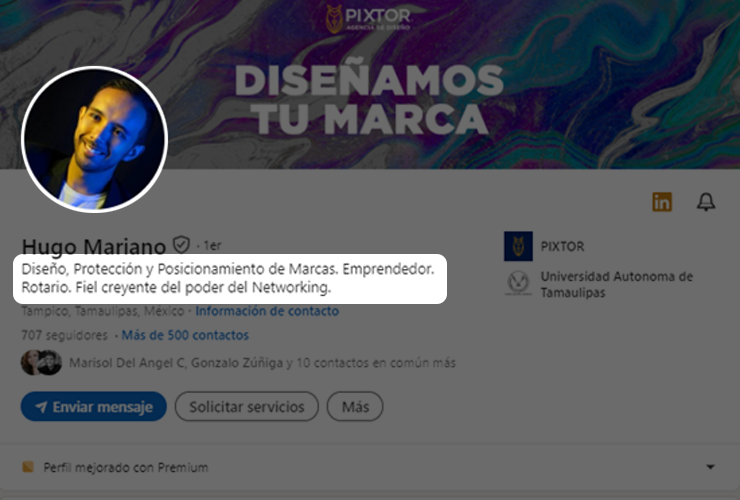
Task: Click the DISEÑAMOS TU MARCA banner image
Action: pyautogui.click(x=370, y=99)
